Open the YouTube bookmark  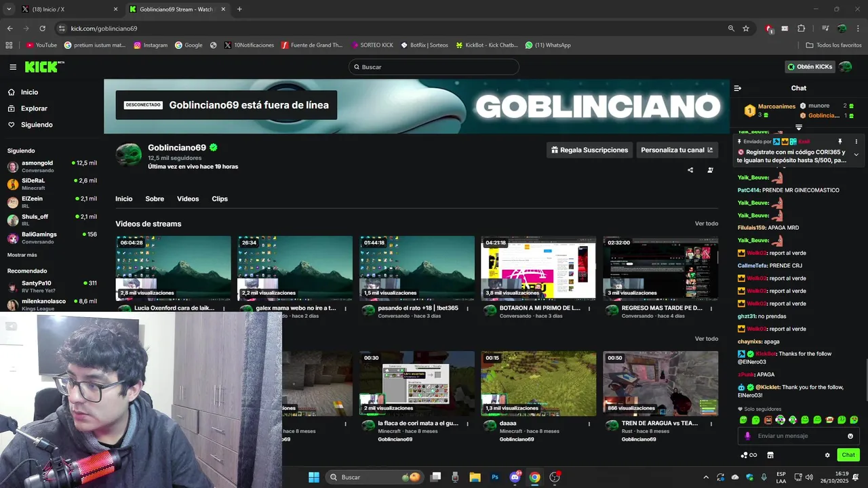tap(41, 45)
